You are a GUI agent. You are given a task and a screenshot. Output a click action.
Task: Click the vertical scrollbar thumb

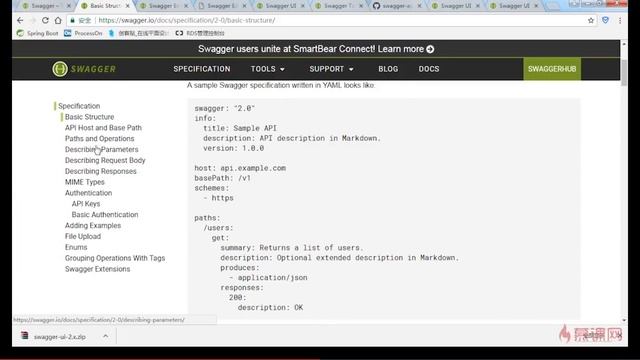623,72
